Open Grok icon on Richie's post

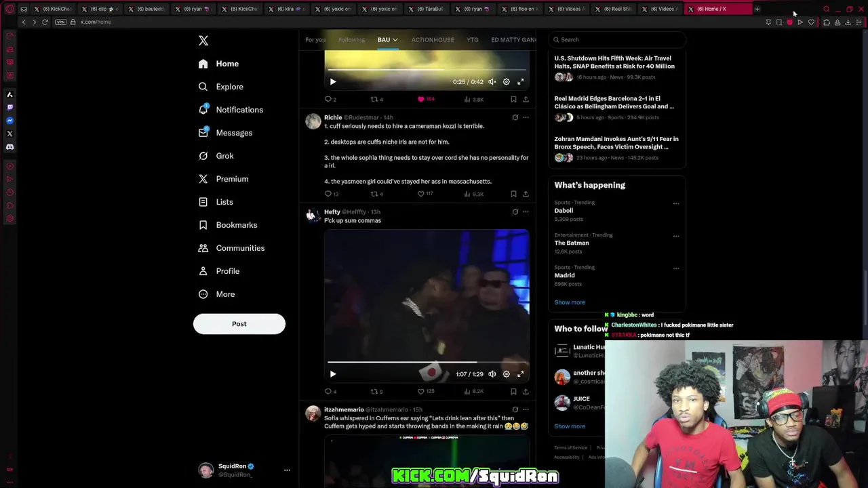pos(515,117)
